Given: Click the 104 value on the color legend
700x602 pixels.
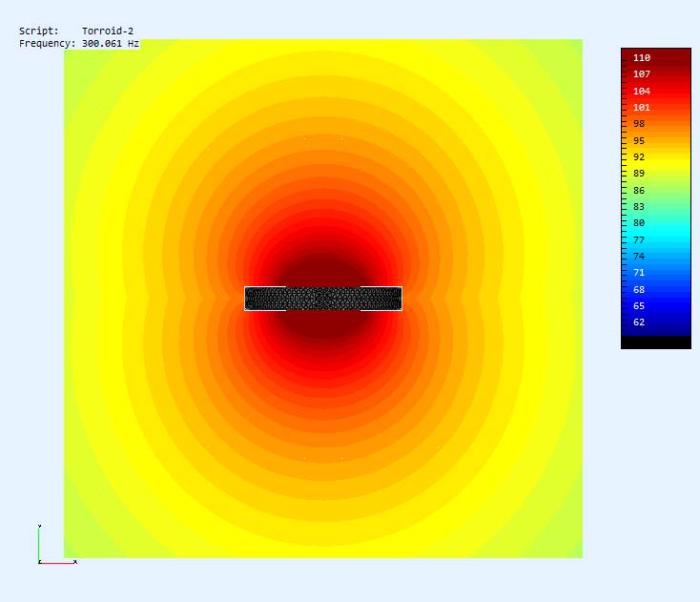Looking at the screenshot, I should [642, 91].
